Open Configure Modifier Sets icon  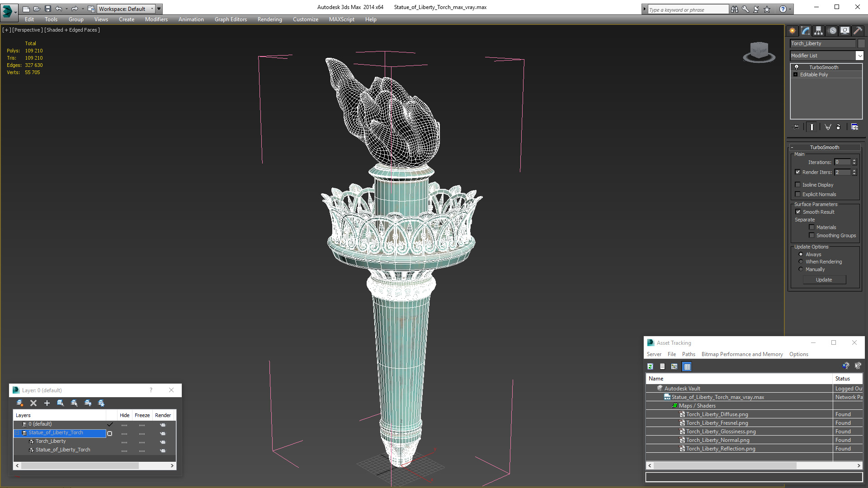(x=854, y=127)
